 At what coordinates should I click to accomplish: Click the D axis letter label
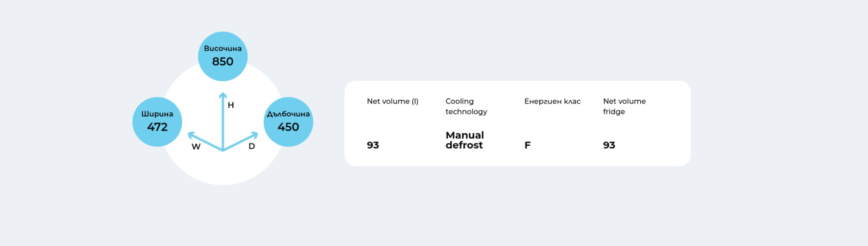252,146
